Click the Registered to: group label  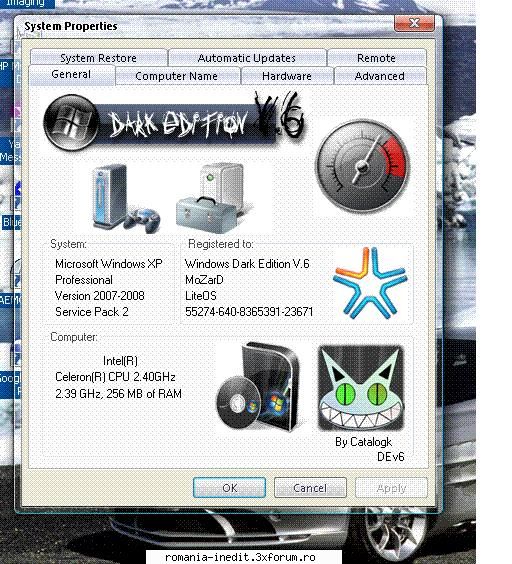click(221, 244)
